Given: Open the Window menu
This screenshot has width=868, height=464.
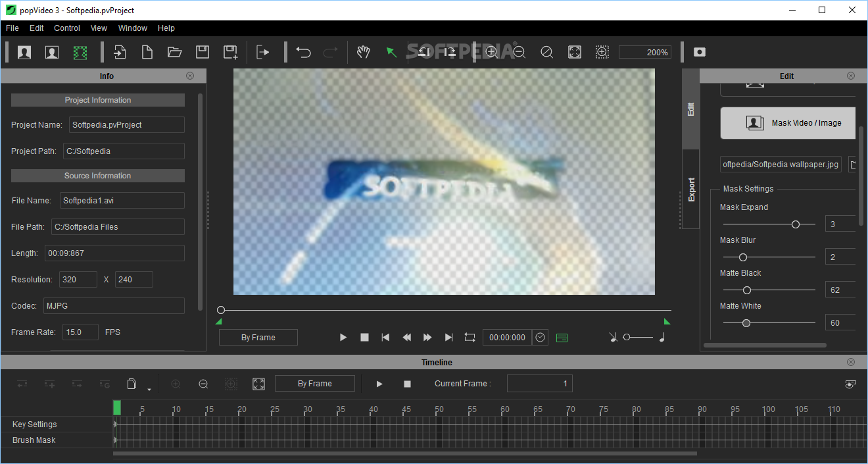Looking at the screenshot, I should tap(133, 28).
